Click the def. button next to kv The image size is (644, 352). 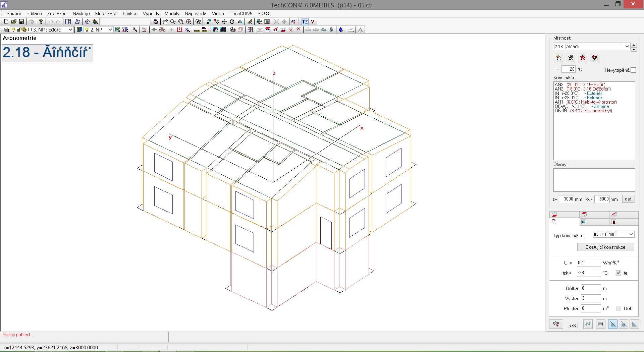pyautogui.click(x=628, y=199)
